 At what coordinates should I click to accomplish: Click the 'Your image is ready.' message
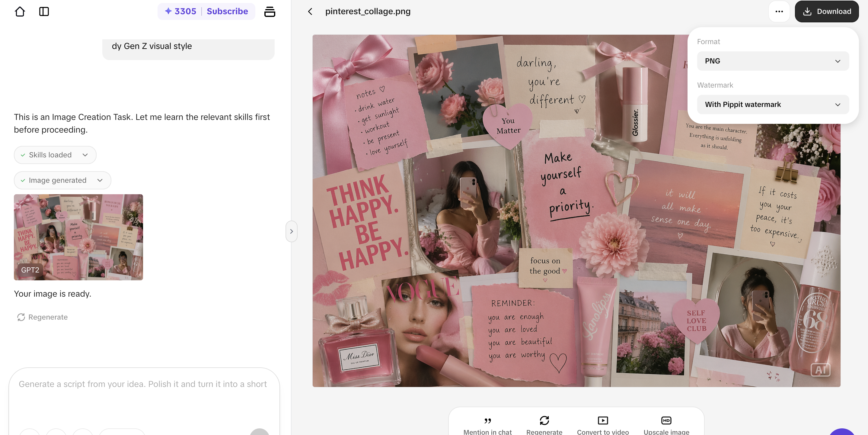(53, 294)
